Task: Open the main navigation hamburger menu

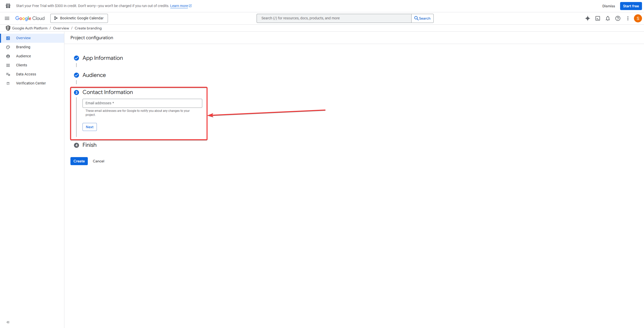Action: [7, 18]
